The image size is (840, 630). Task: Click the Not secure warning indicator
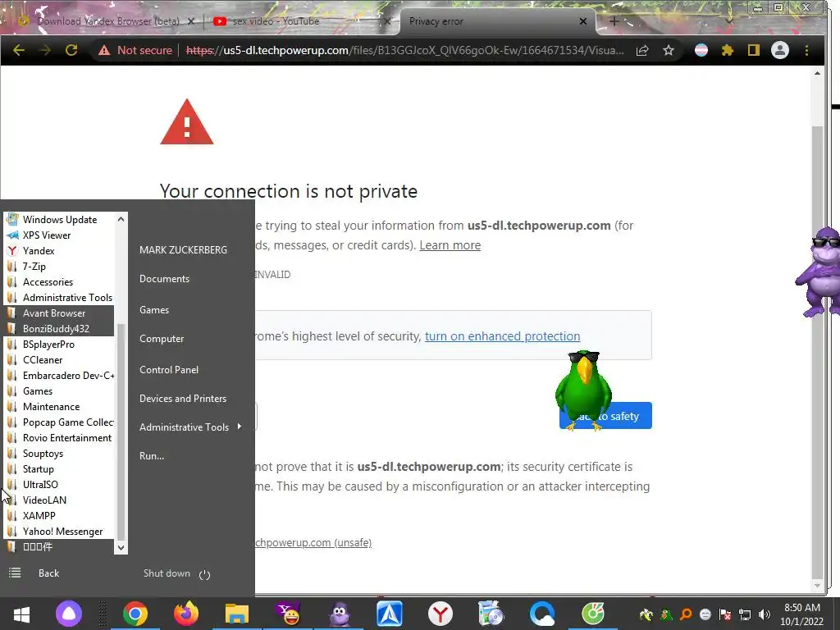[135, 50]
